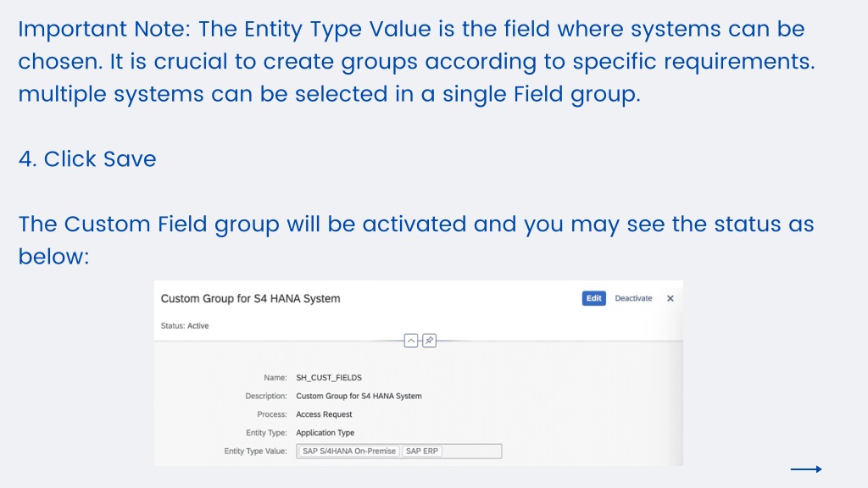Click the Access Request process value
Viewport: 868px width, 488px height.
point(324,413)
